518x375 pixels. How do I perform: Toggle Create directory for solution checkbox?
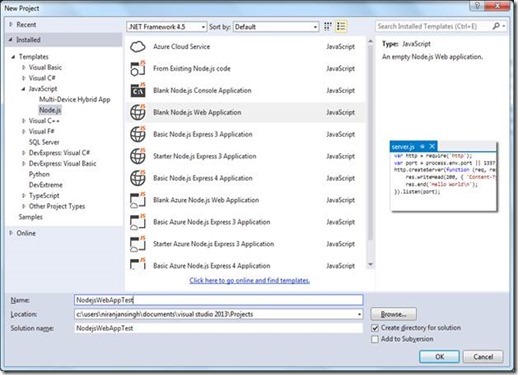pos(375,328)
